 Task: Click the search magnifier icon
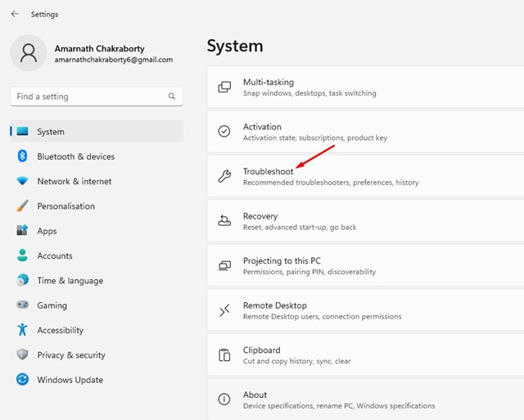tap(172, 97)
